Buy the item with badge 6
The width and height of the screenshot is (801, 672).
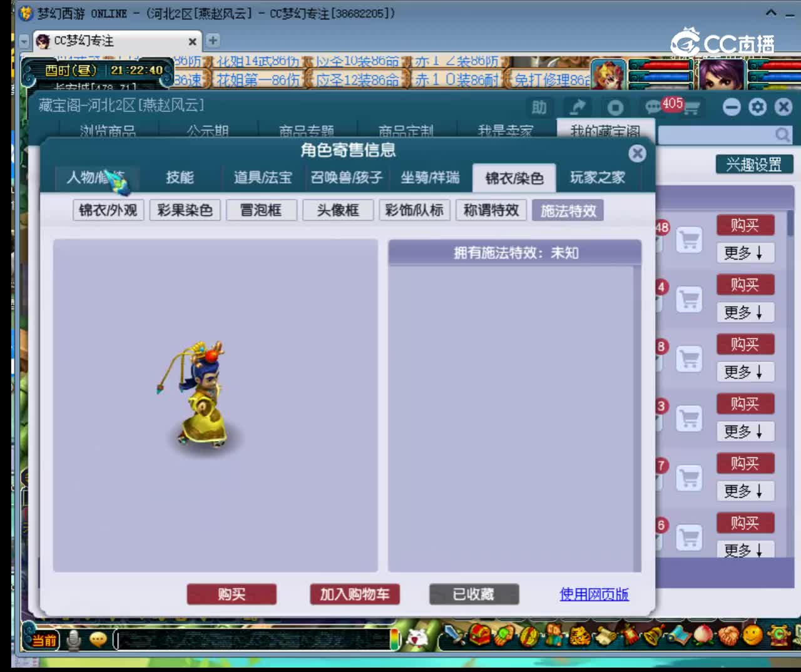[745, 522]
